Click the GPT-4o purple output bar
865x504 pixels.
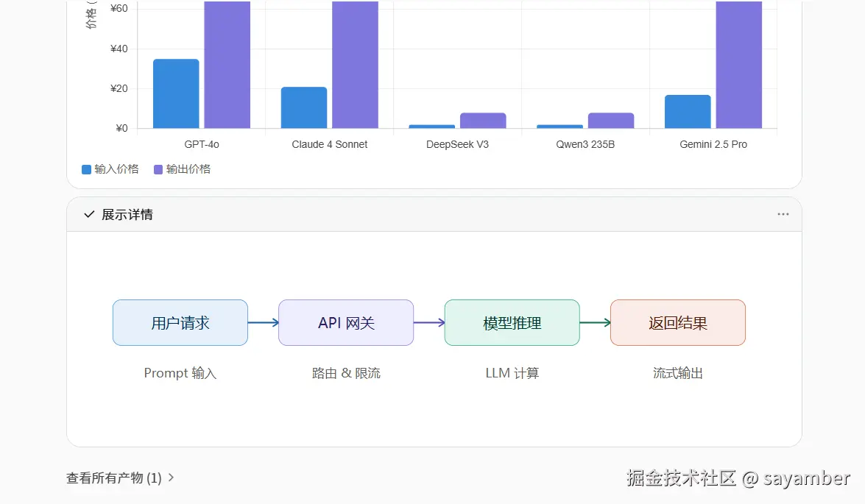click(x=227, y=65)
